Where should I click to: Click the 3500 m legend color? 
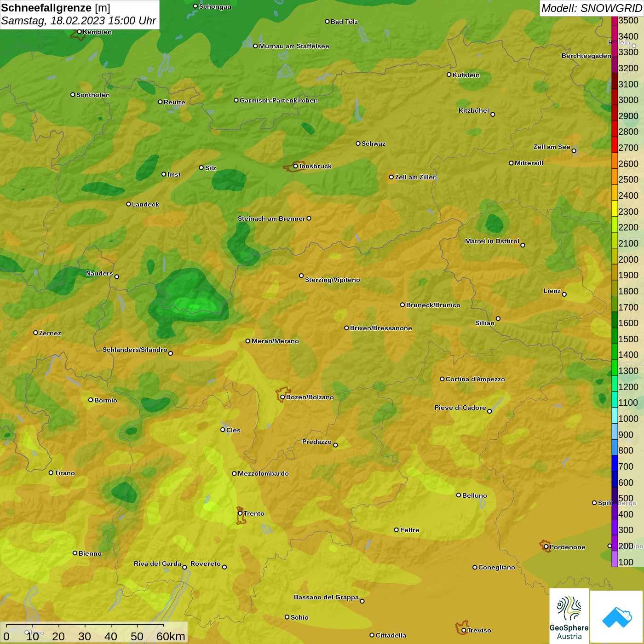615,21
